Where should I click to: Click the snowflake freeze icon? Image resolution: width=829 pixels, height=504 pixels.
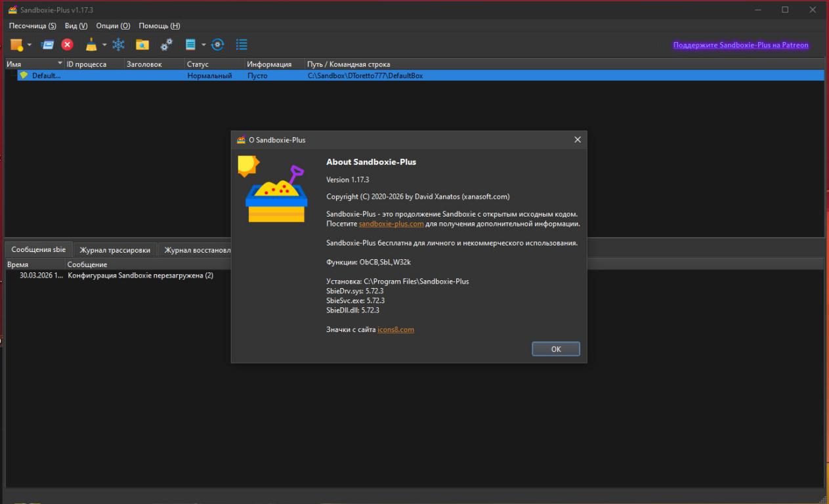coord(118,45)
